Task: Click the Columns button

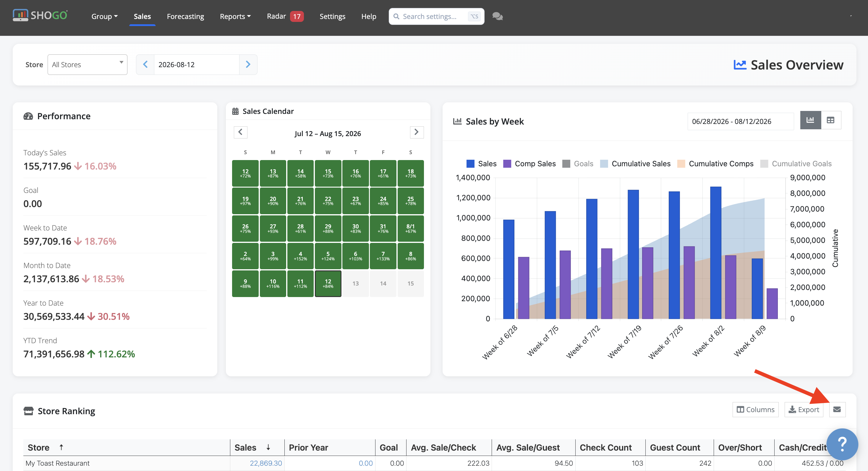Action: pos(755,409)
